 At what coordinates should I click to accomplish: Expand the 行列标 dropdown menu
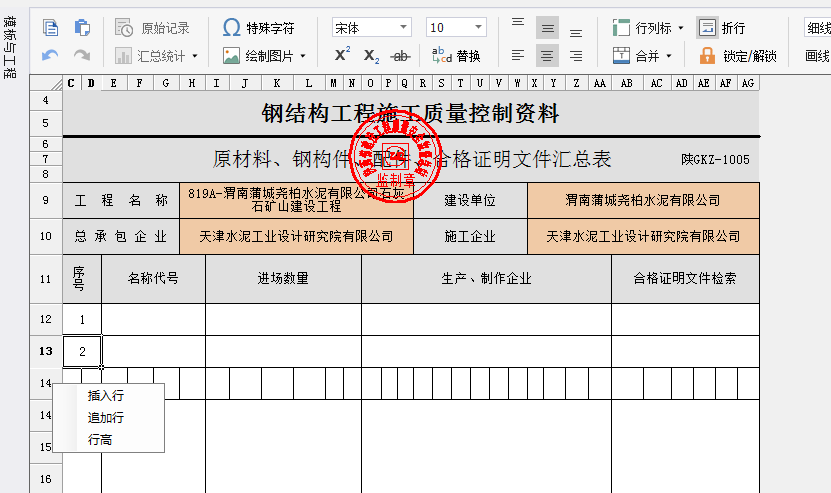coord(680,28)
